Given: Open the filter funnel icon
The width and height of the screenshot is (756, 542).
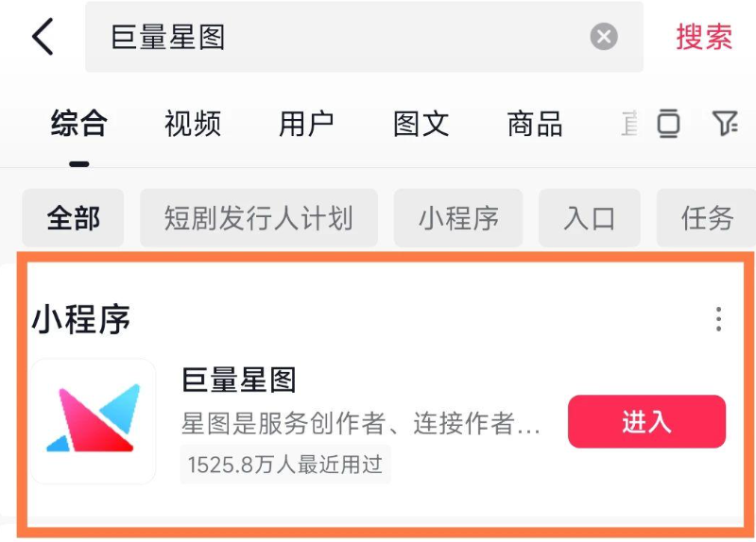Looking at the screenshot, I should click(724, 124).
